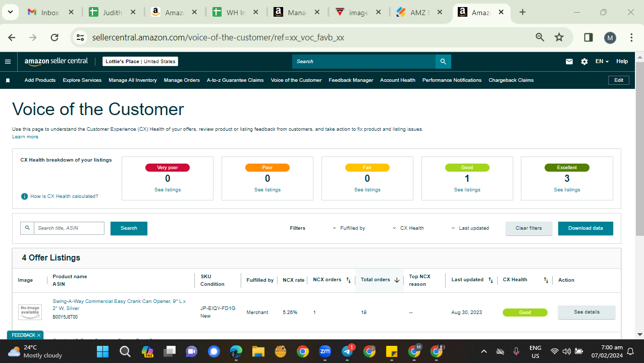The height and width of the screenshot is (363, 644).
Task: Sort by Total orders down arrow
Action: pyautogui.click(x=397, y=280)
